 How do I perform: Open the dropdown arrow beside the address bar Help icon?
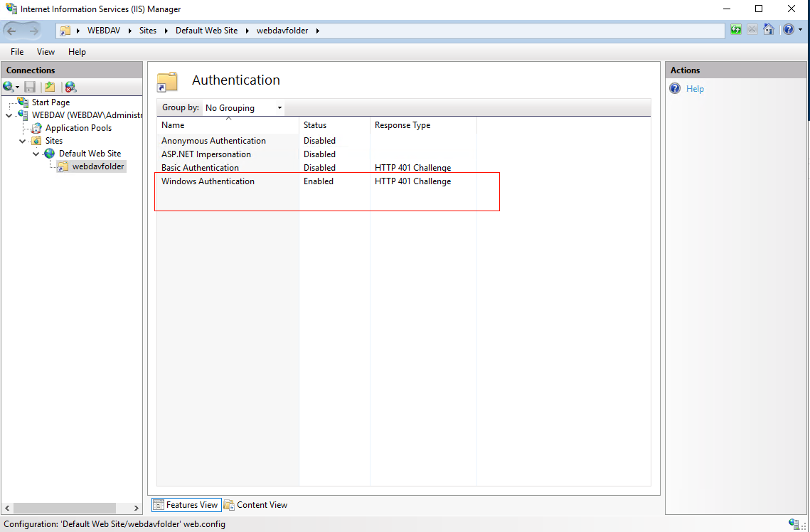click(801, 30)
